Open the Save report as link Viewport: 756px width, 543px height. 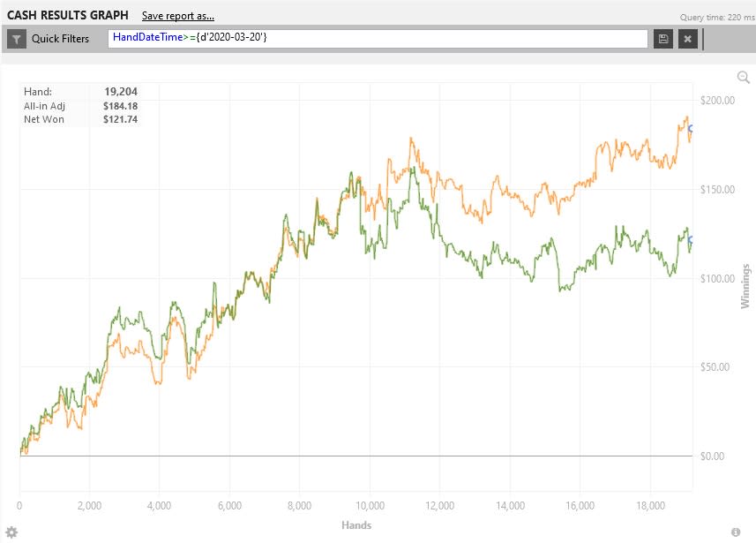(x=178, y=16)
